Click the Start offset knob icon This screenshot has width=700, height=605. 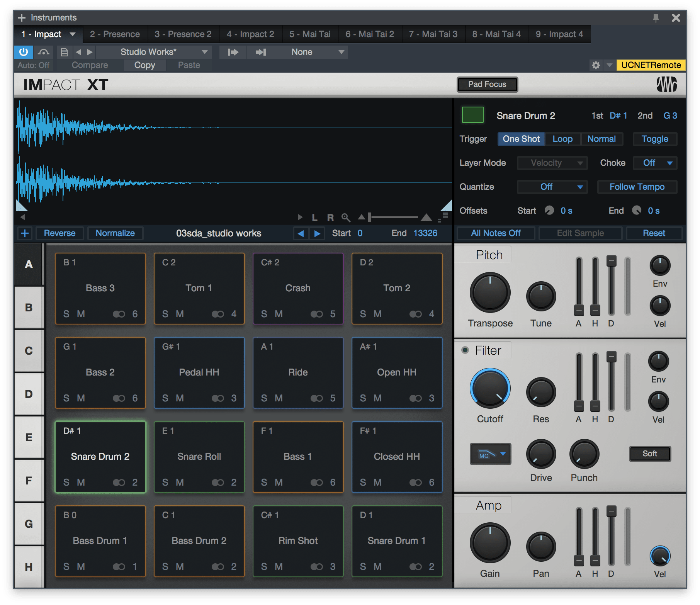(x=549, y=210)
